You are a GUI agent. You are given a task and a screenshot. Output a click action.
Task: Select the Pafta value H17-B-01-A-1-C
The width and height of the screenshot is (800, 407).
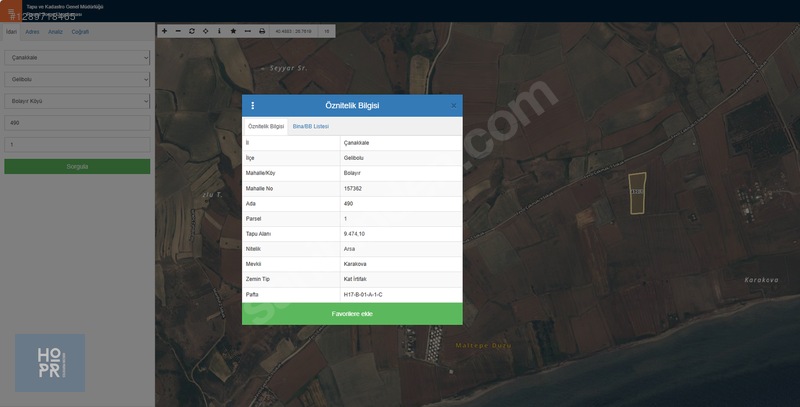click(x=363, y=294)
